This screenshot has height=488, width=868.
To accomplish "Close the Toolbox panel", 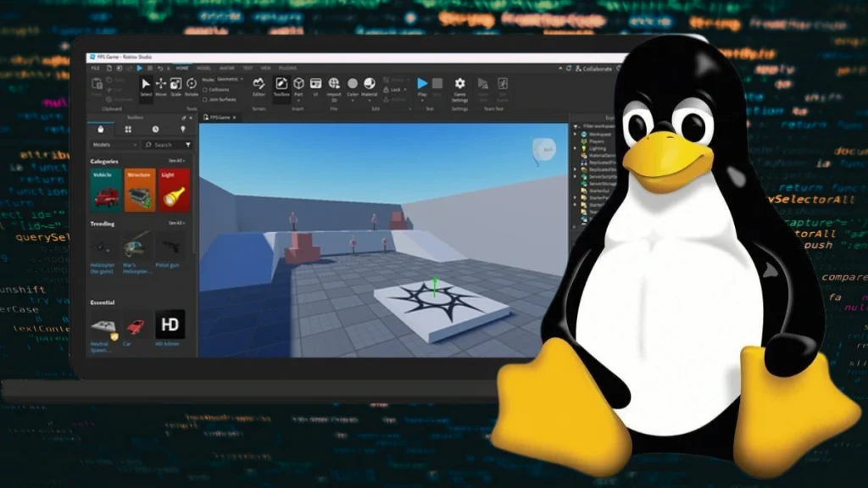I will coord(191,118).
